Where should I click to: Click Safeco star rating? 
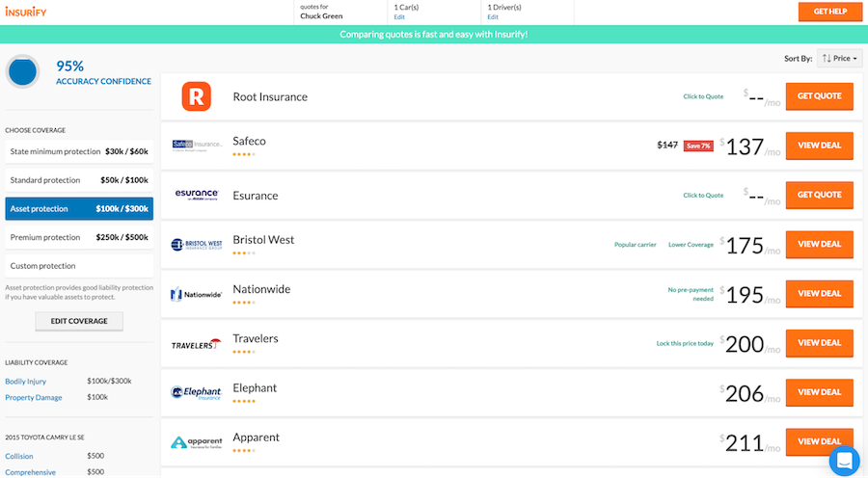click(x=244, y=154)
